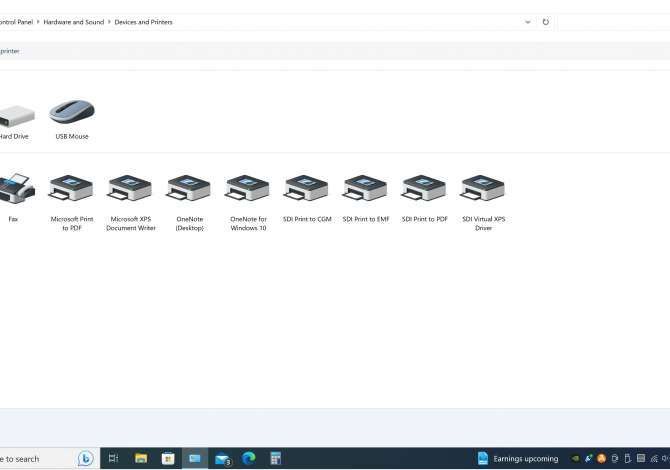Viewport: 670px width, 470px height.
Task: Select the Fax printer icon
Action: pyautogui.click(x=14, y=190)
